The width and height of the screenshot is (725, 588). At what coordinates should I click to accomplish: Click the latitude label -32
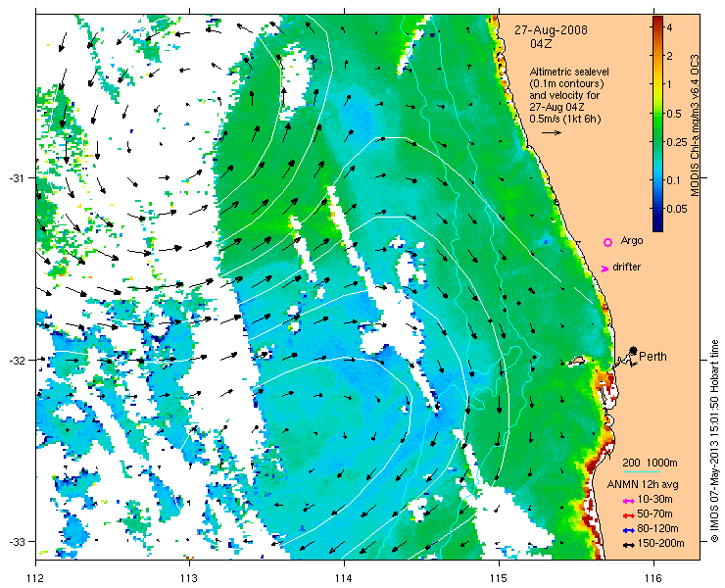(x=17, y=360)
